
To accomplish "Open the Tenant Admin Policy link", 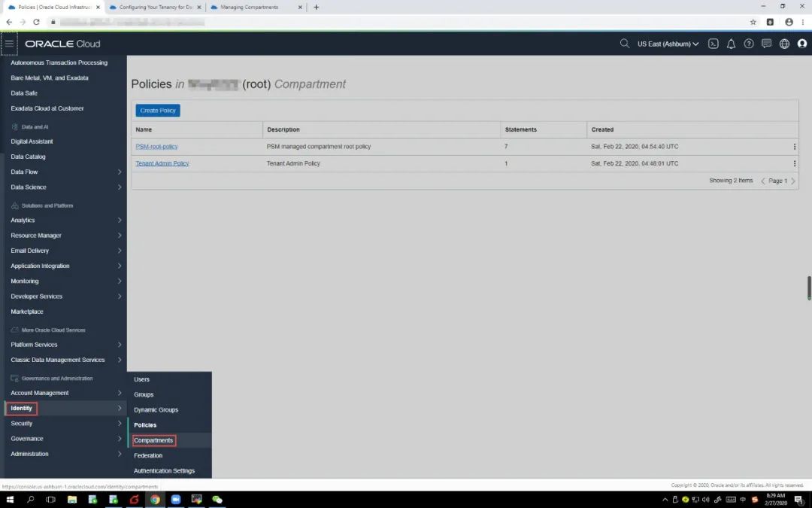I will tap(162, 163).
